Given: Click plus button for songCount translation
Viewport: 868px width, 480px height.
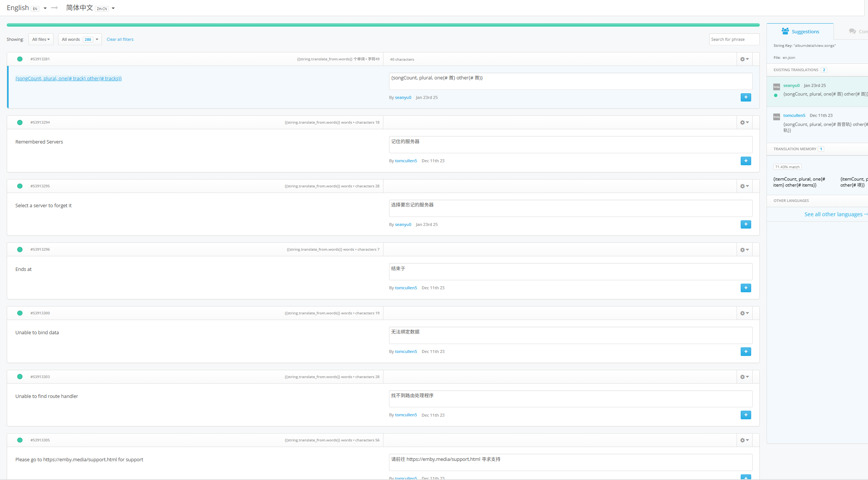Looking at the screenshot, I should click(746, 97).
